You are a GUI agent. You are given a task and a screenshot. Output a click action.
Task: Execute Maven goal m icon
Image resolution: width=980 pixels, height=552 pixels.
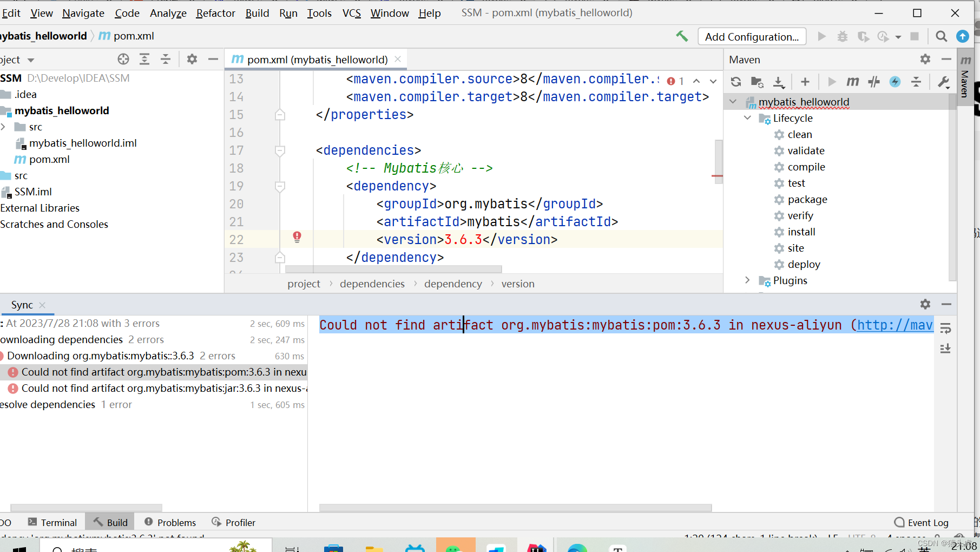tap(853, 82)
